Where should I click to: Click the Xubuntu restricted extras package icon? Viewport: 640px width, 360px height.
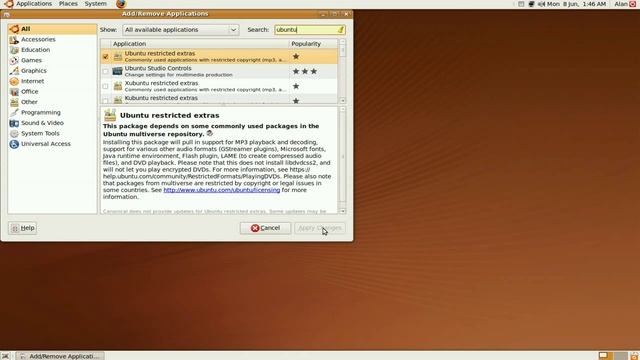(118, 86)
